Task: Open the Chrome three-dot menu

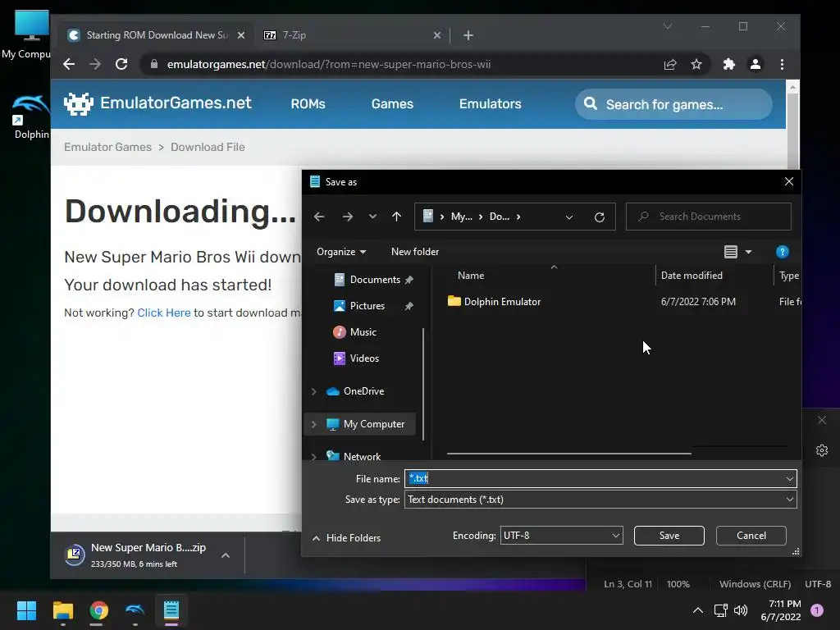Action: (782, 64)
